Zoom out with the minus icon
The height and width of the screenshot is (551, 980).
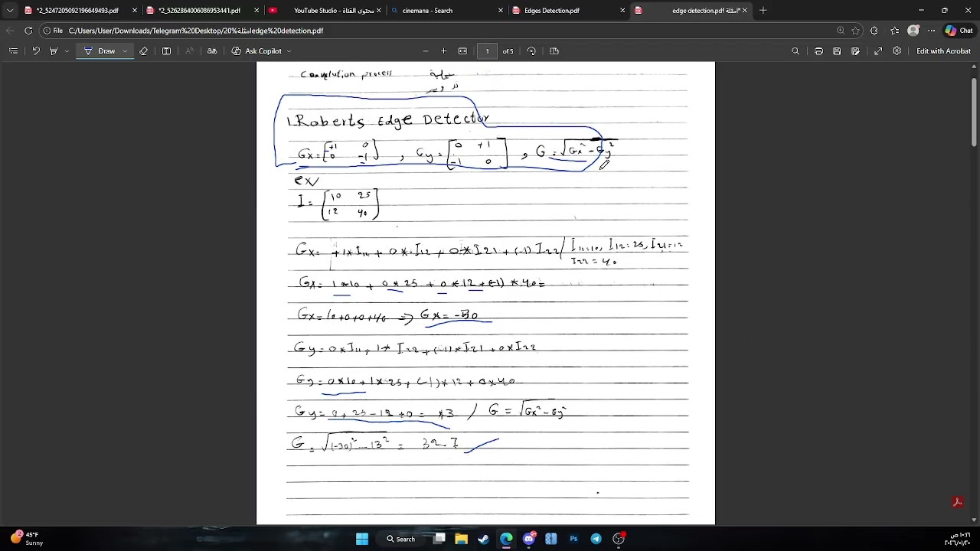(x=426, y=51)
